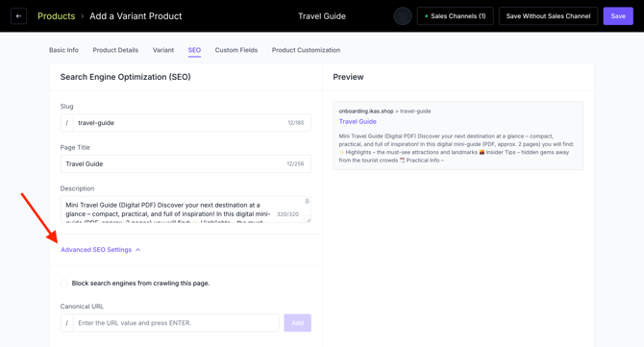Click the description field scrollbar
This screenshot has height=347, width=644.
[307, 201]
